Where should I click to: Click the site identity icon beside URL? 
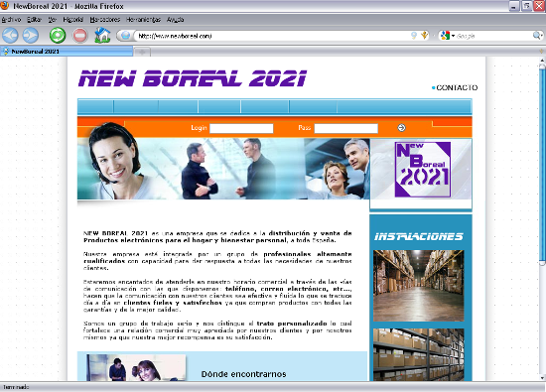click(x=126, y=36)
